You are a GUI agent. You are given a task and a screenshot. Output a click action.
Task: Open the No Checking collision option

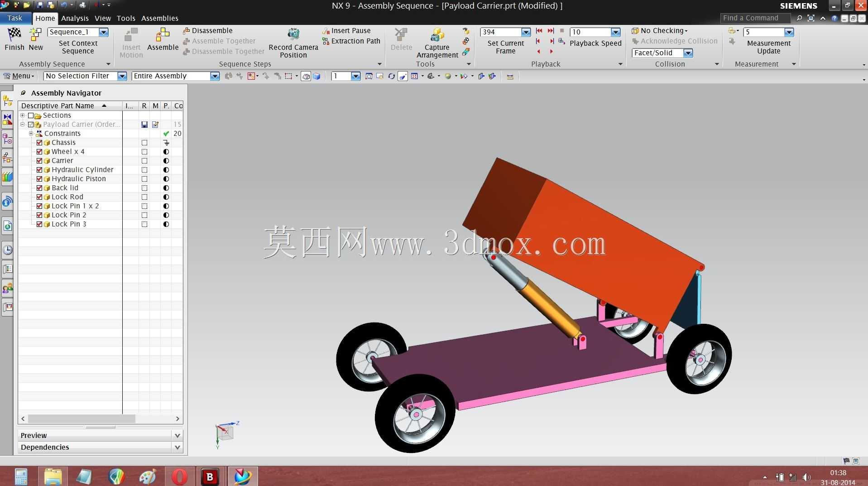[x=660, y=30]
